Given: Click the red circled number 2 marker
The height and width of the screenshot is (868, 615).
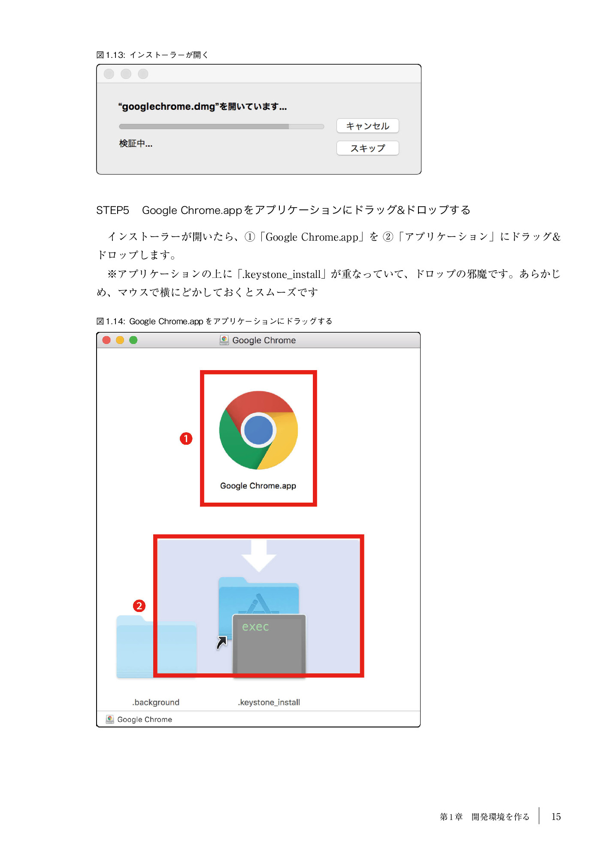Looking at the screenshot, I should pyautogui.click(x=139, y=606).
